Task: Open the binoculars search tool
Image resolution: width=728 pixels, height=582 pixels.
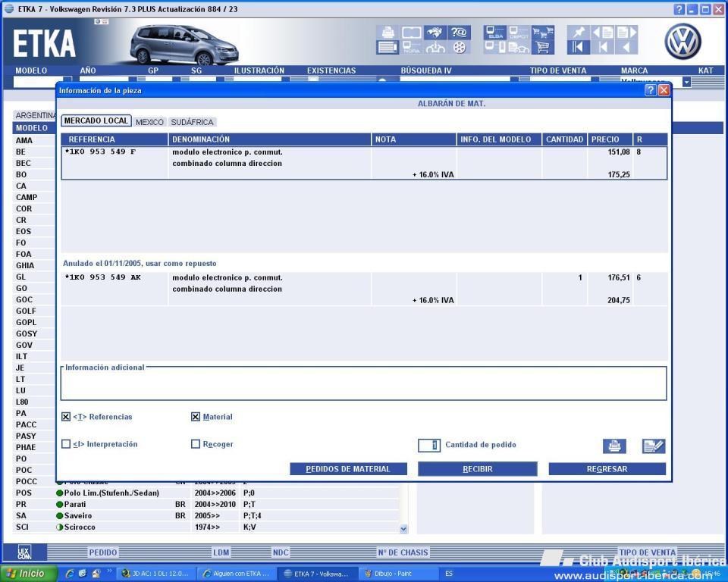Action: click(435, 33)
